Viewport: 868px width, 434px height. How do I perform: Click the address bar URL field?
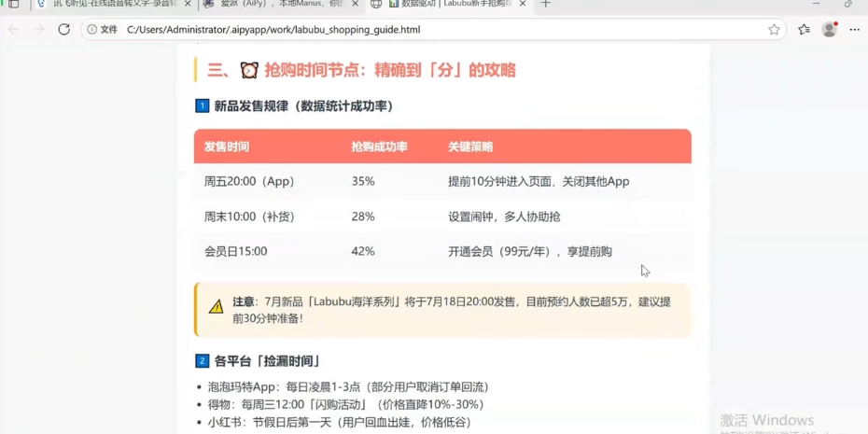click(x=432, y=29)
